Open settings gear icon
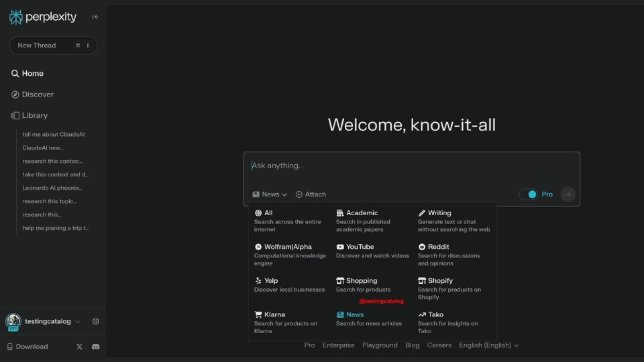The height and width of the screenshot is (362, 644). point(96,321)
